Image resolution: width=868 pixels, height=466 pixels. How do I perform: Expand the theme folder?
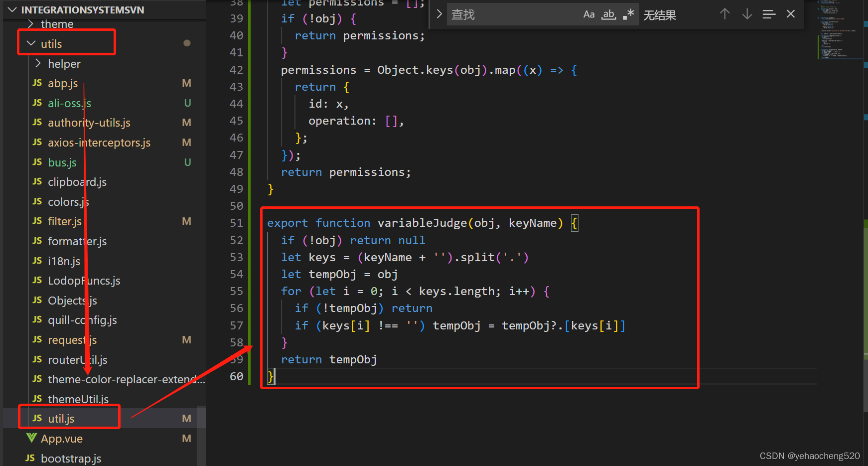click(x=57, y=24)
